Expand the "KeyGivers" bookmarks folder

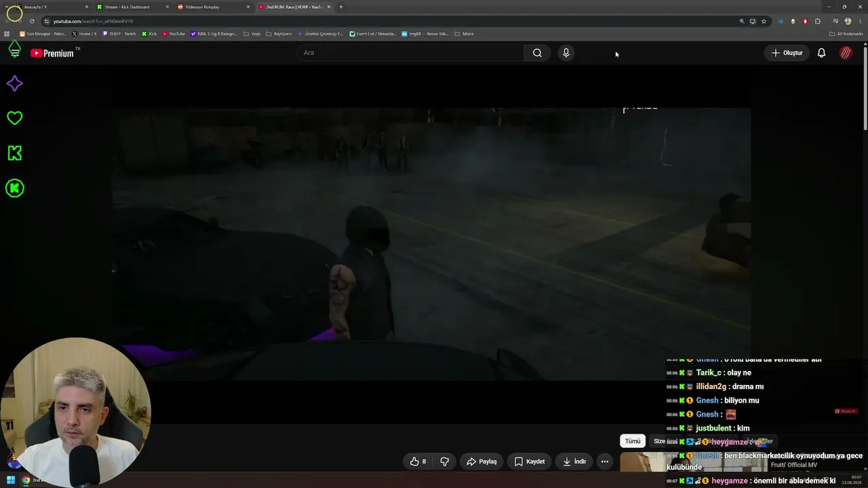point(279,34)
